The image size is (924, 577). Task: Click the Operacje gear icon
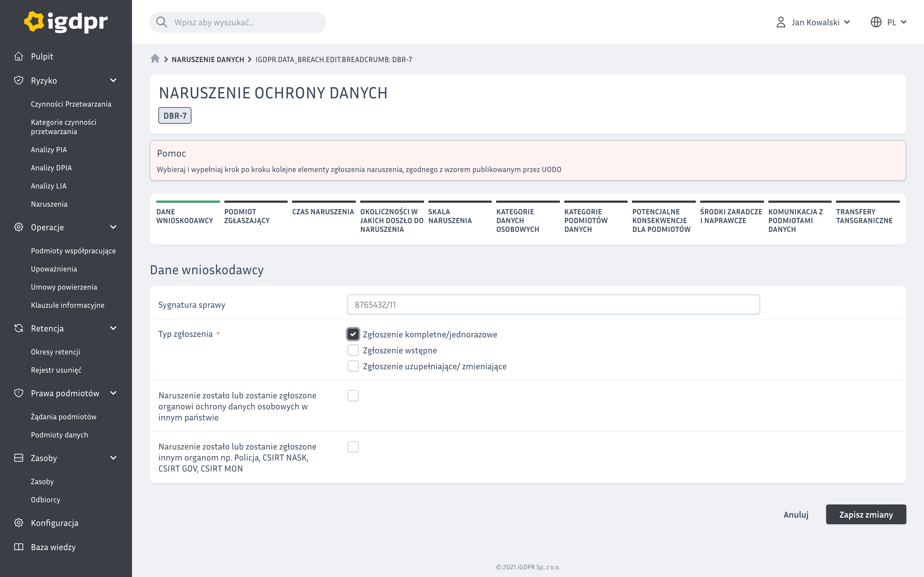coord(19,227)
